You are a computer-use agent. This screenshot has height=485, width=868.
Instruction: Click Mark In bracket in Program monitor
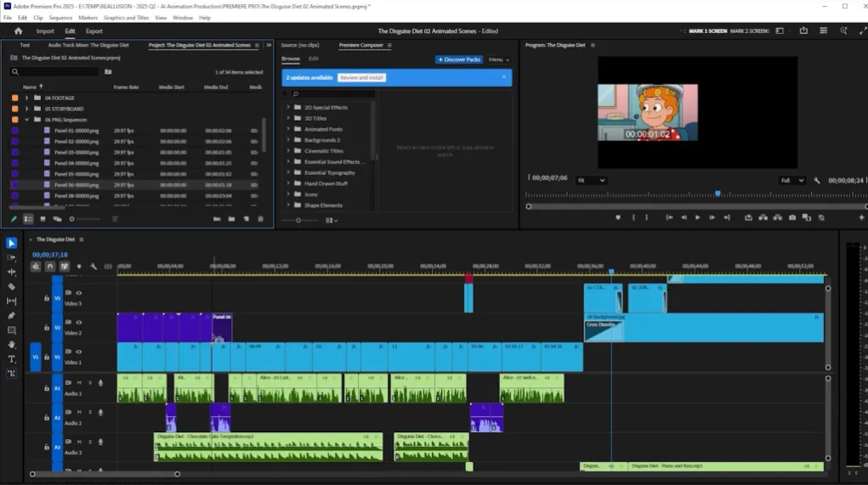634,218
